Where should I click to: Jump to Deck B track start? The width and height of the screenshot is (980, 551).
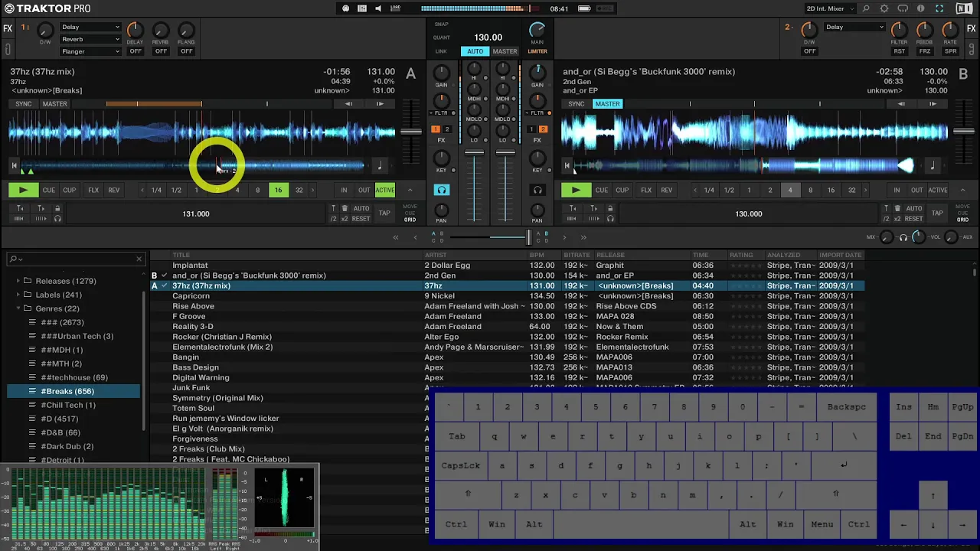coord(567,165)
